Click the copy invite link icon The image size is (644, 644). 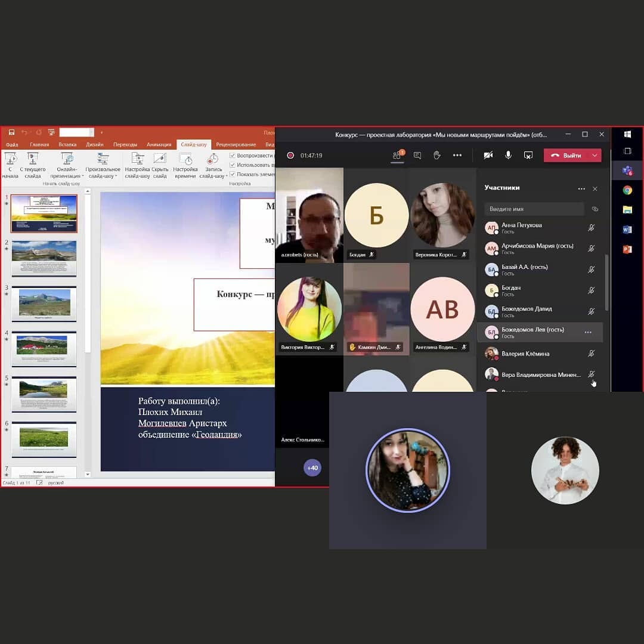(595, 209)
